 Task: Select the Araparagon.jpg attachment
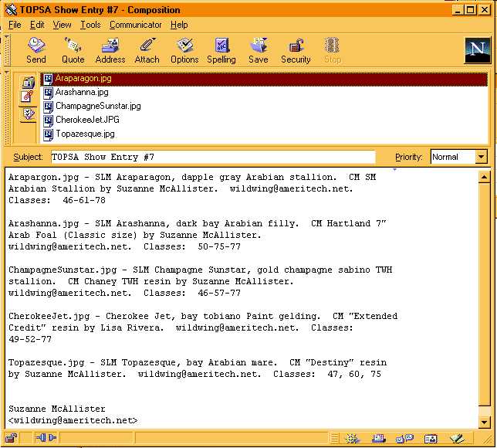click(x=265, y=79)
